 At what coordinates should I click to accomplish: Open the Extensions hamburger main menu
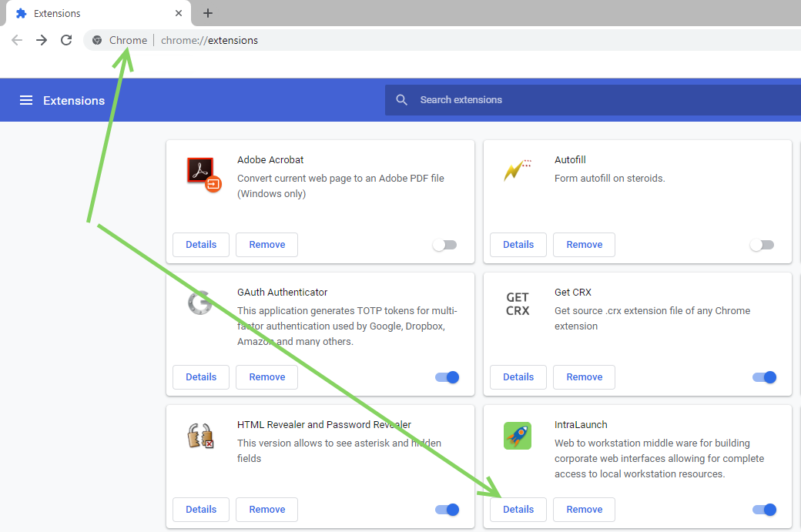click(26, 101)
